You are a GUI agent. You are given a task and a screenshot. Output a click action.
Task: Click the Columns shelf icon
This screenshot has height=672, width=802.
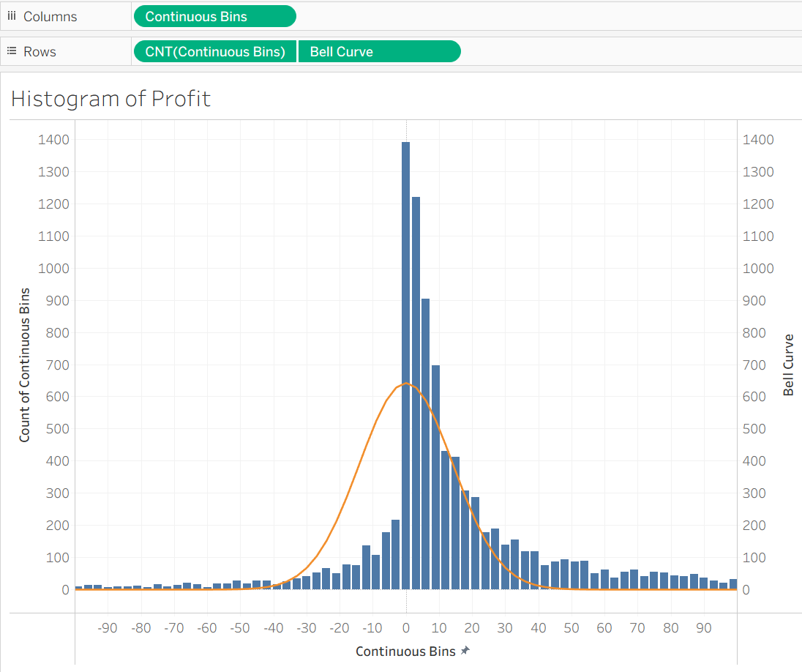pos(11,16)
